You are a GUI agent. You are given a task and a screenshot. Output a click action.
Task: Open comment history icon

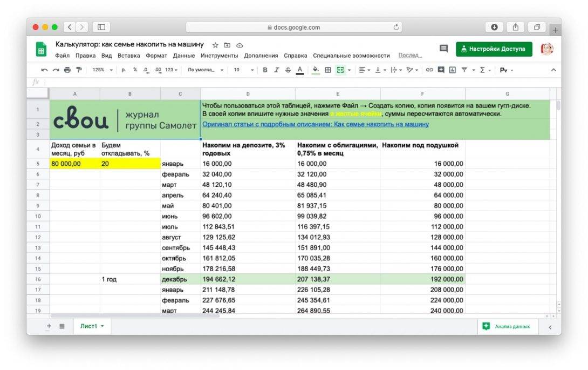[x=443, y=49]
